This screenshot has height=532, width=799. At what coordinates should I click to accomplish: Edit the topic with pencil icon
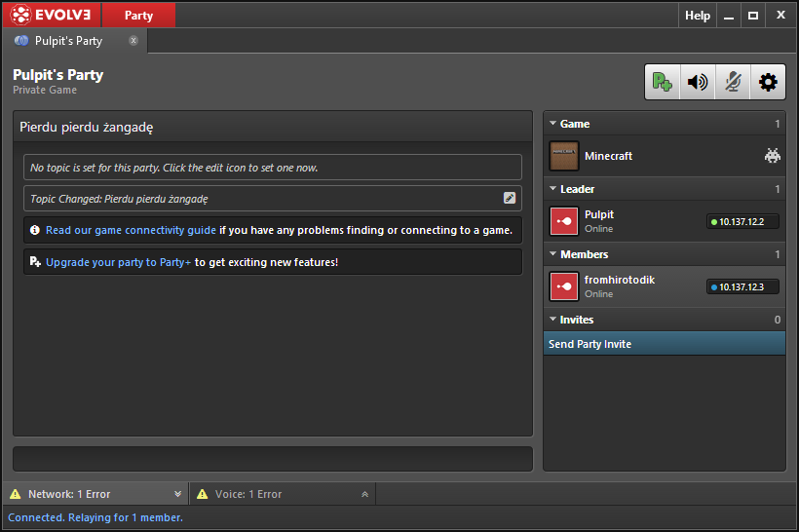point(509,198)
